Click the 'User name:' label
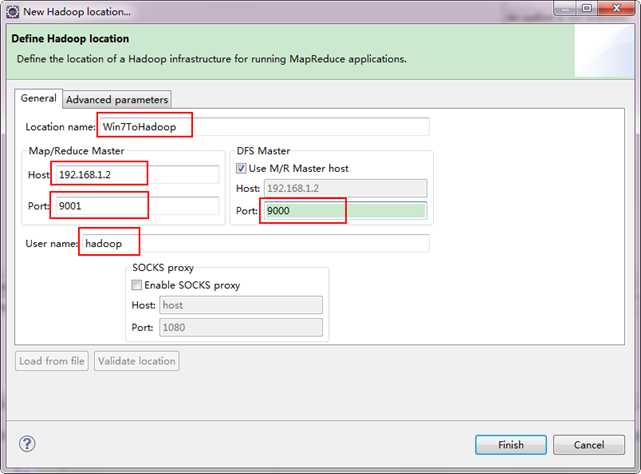 tap(52, 244)
